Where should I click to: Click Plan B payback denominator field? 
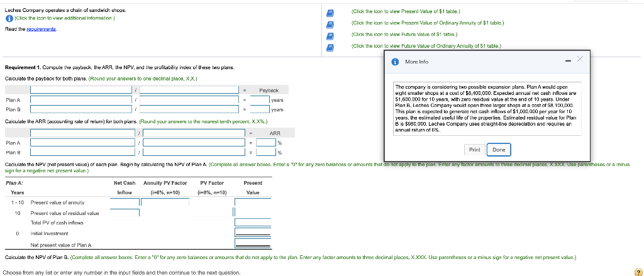[189, 109]
